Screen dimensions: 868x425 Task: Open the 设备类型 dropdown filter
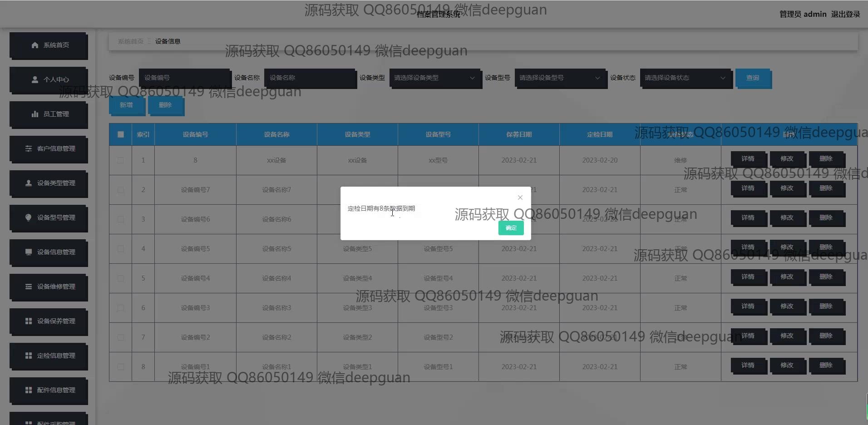click(435, 78)
